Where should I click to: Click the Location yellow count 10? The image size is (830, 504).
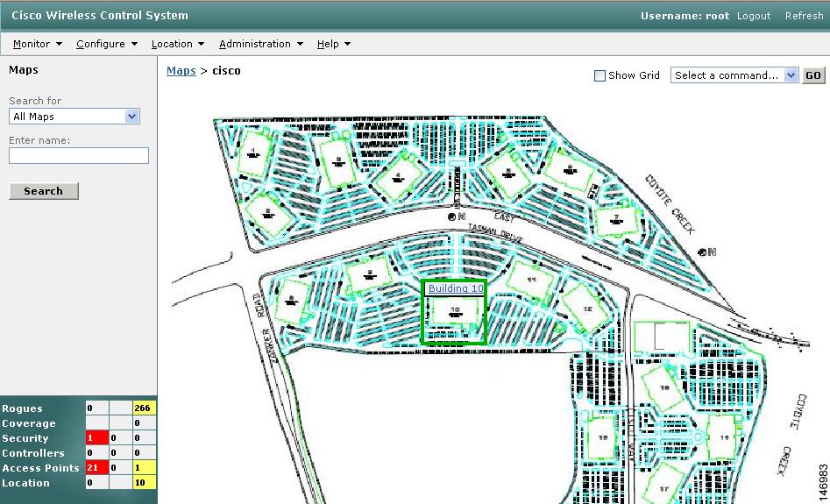144,482
